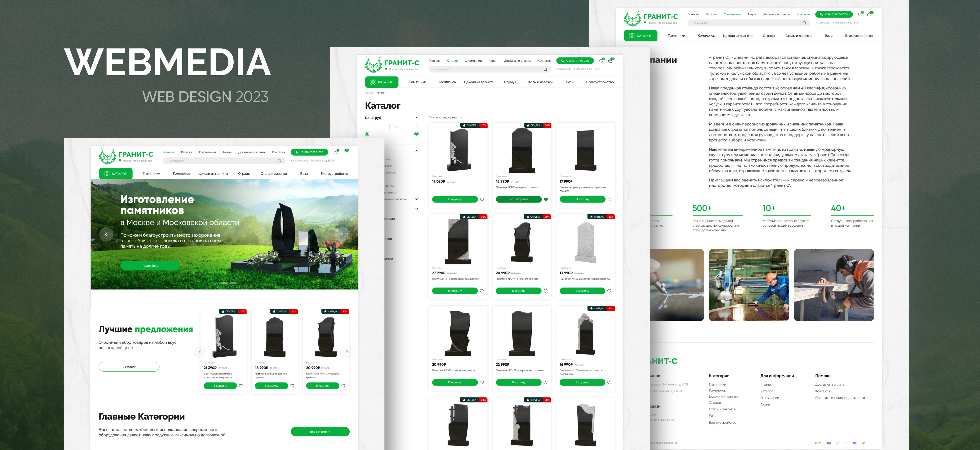This screenshot has width=980, height=450.
Task: Show previous items in Лучшие предложения carousel
Action: click(x=200, y=351)
